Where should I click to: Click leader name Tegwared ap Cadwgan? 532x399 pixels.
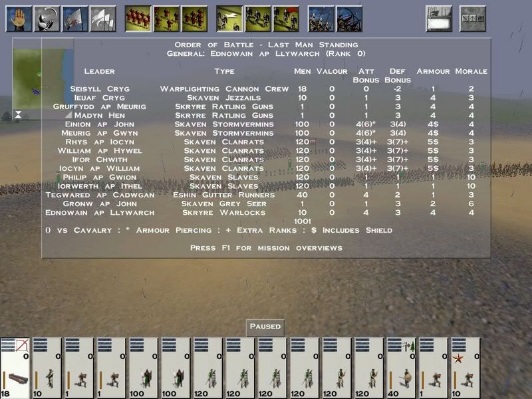pos(100,195)
